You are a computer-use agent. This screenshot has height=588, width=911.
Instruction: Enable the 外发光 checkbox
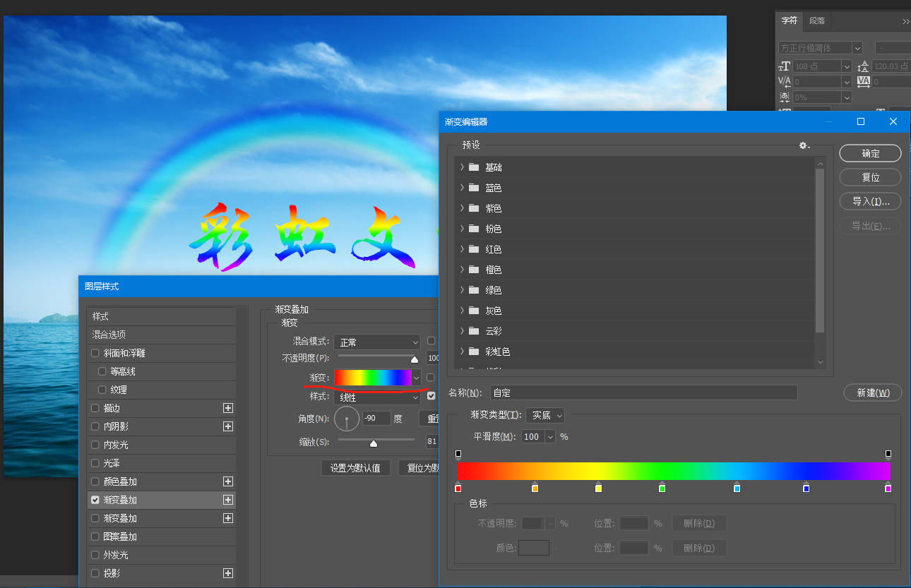coord(95,555)
